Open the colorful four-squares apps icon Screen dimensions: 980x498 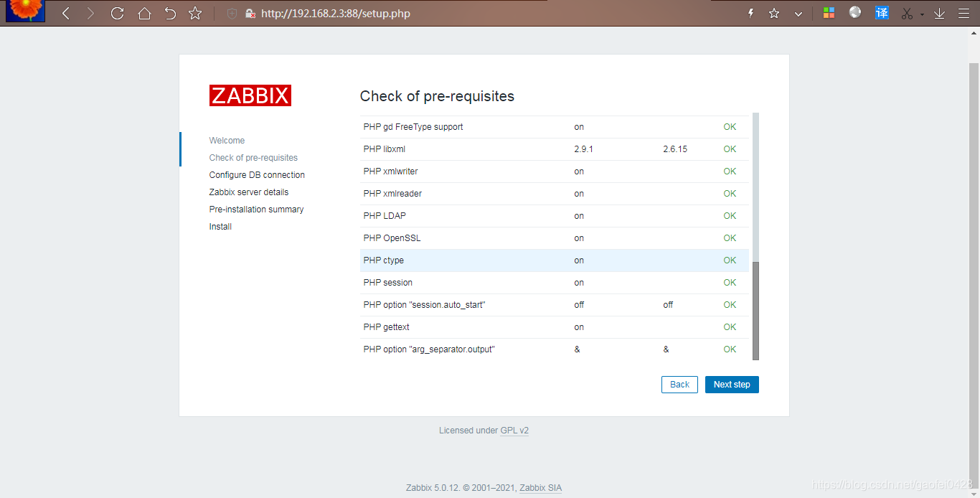829,13
